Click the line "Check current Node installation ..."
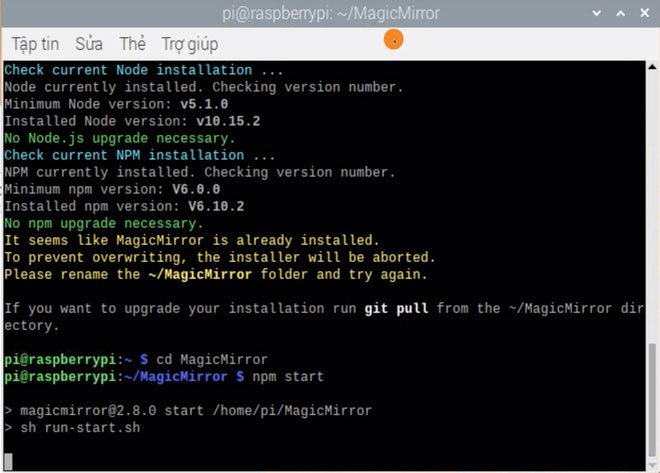 coord(144,70)
